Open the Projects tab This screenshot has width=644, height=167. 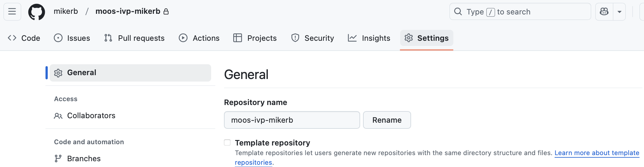pos(255,38)
